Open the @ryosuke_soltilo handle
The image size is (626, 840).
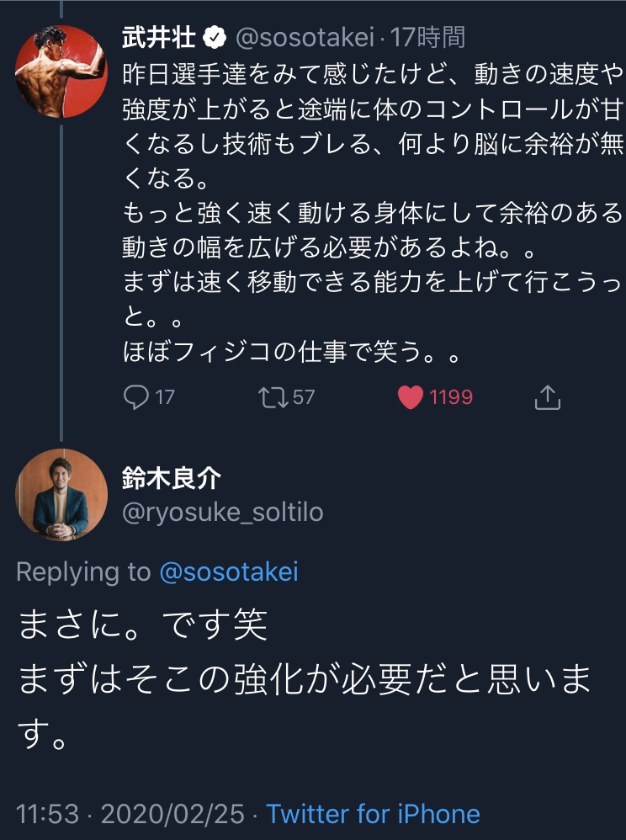tap(223, 512)
